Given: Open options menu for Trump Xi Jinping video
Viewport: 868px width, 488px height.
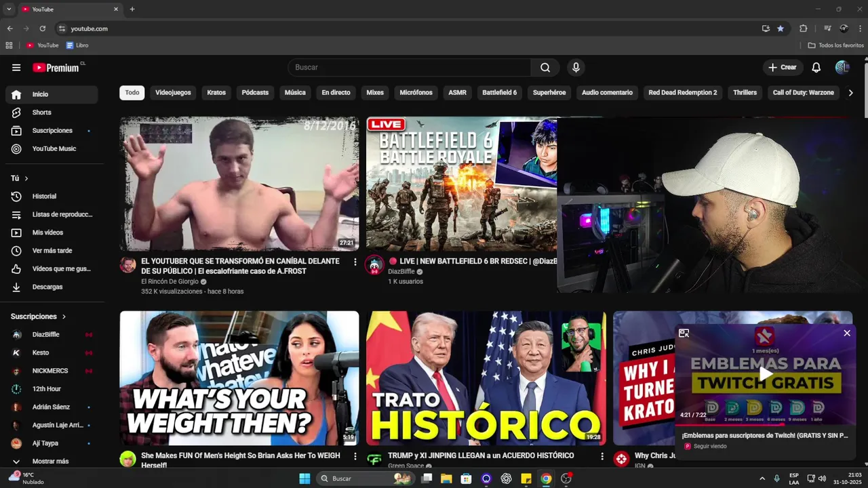Looking at the screenshot, I should [x=601, y=456].
